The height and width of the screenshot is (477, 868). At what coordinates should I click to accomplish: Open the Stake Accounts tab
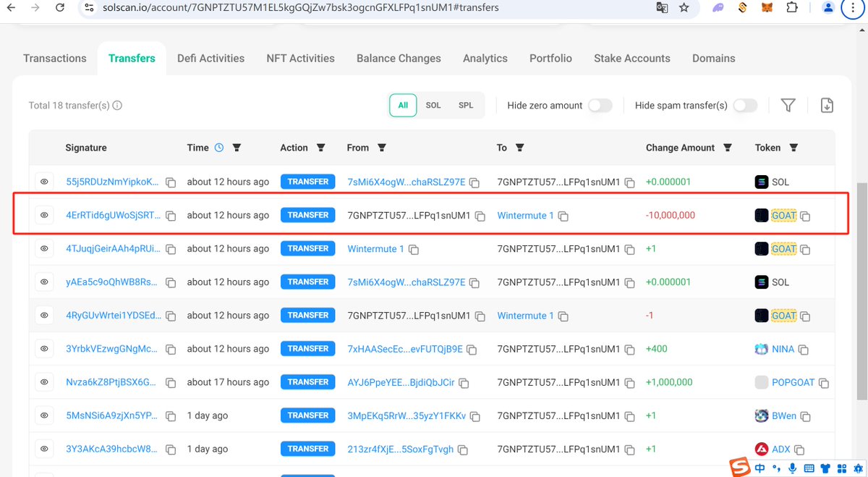click(631, 59)
